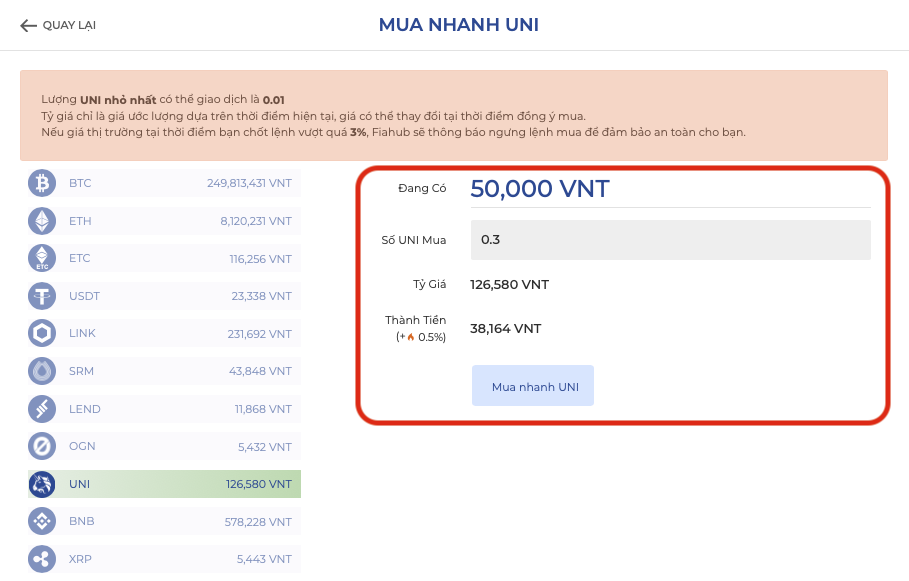The width and height of the screenshot is (909, 581).
Task: Choose BTC label in coin list
Action: [x=80, y=183]
